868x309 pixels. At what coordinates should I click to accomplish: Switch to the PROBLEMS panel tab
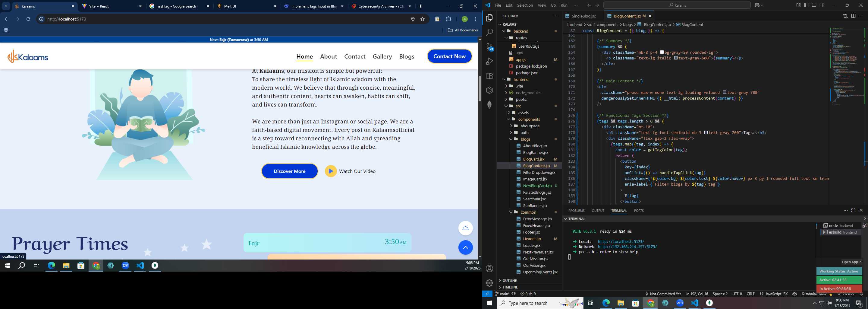[576, 211]
